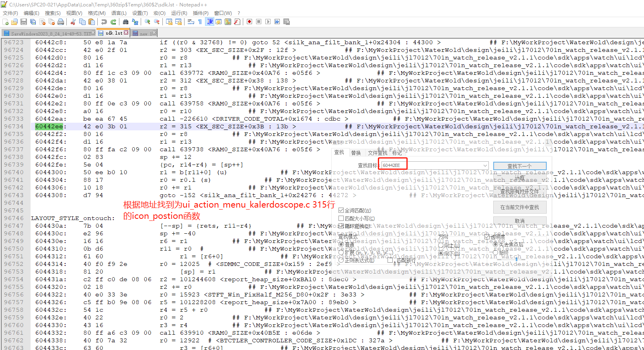Show all characters with the pilcrow icon
The width and height of the screenshot is (644, 350).
pyautogui.click(x=200, y=22)
